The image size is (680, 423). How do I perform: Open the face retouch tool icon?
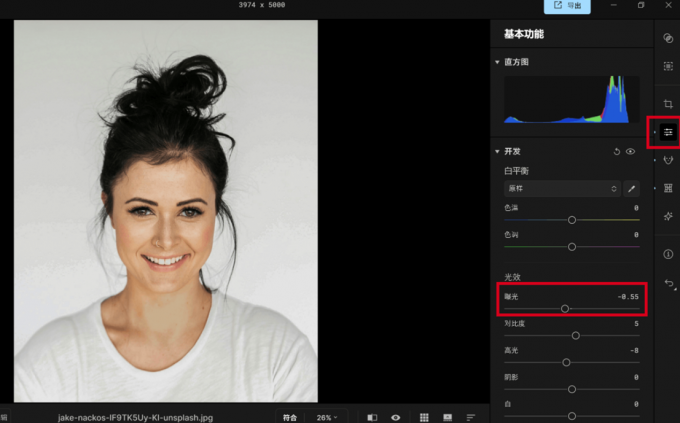[x=668, y=160]
